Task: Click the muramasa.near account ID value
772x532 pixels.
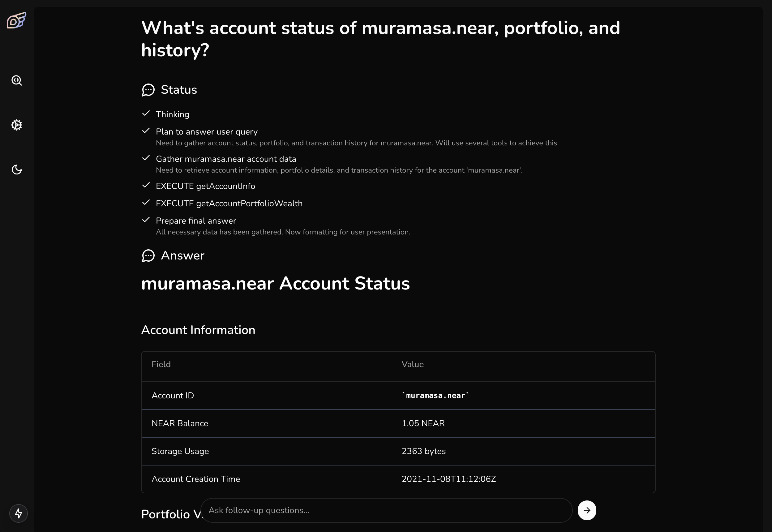Action: pyautogui.click(x=435, y=395)
